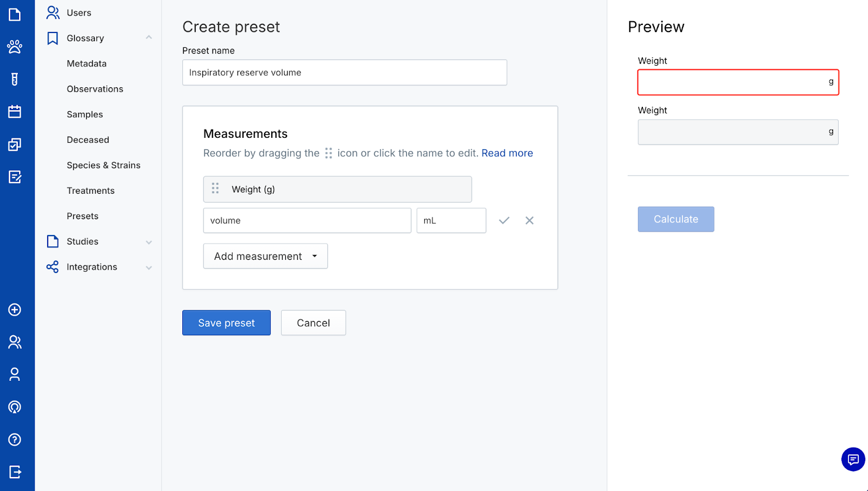Click the Save preset button

[x=226, y=323]
